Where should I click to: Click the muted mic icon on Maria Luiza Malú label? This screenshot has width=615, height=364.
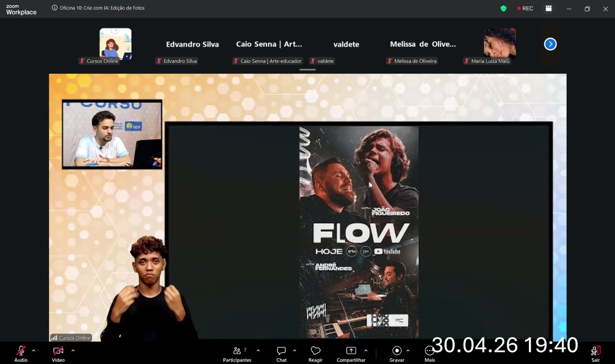coord(466,61)
